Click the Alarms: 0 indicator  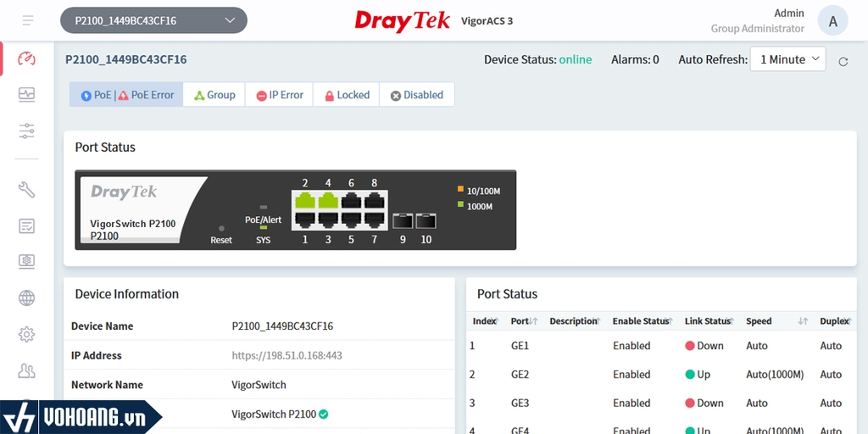coord(635,60)
